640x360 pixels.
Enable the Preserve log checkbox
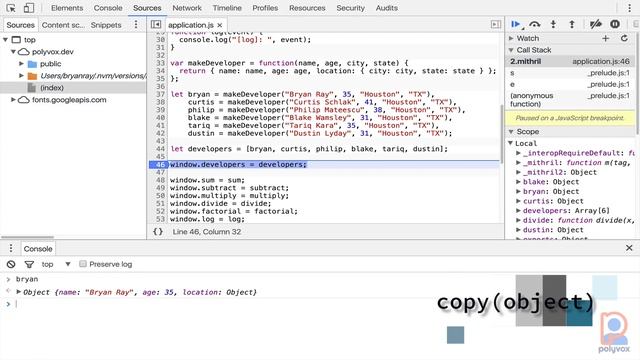coord(83,264)
